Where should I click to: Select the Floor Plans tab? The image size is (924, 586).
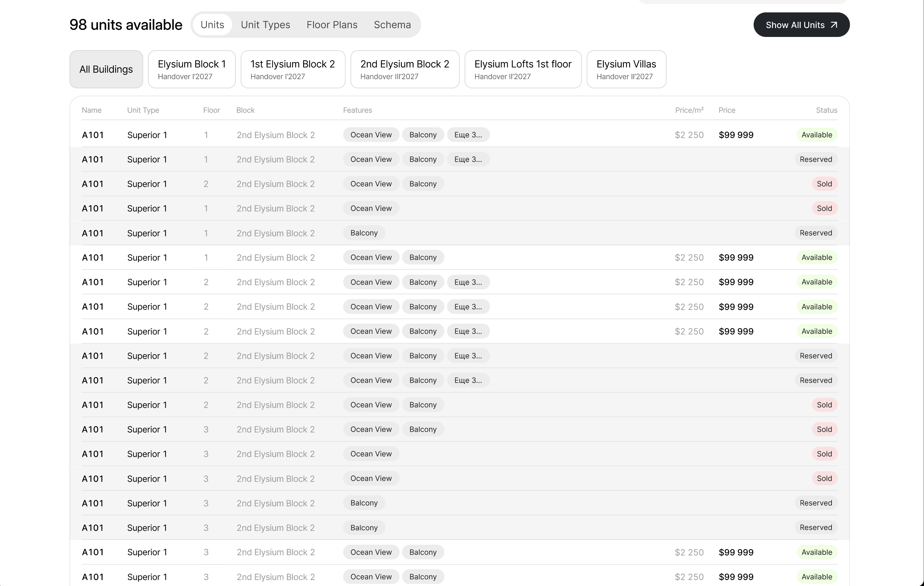pyautogui.click(x=332, y=25)
